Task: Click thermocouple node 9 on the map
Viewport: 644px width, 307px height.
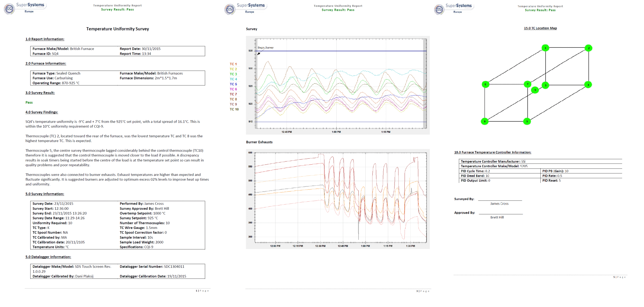Action: coord(527,121)
